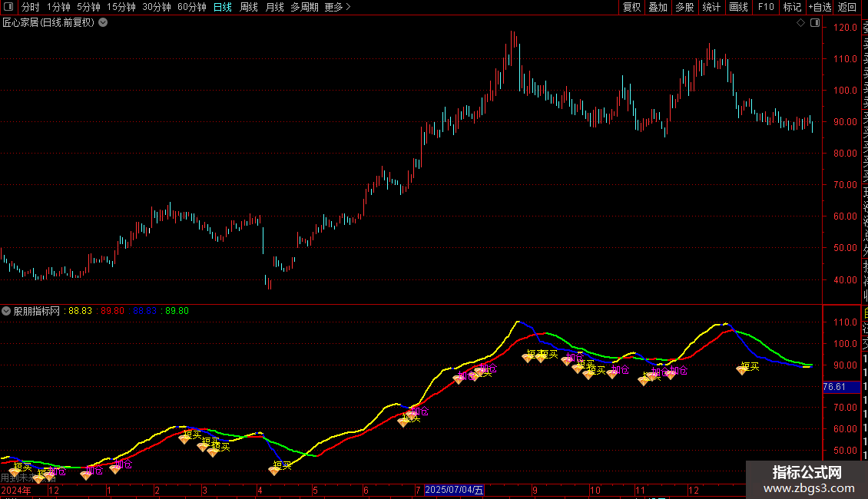Switch to the 周线 weekly chart tab
Image resolution: width=868 pixels, height=499 pixels.
coord(249,7)
